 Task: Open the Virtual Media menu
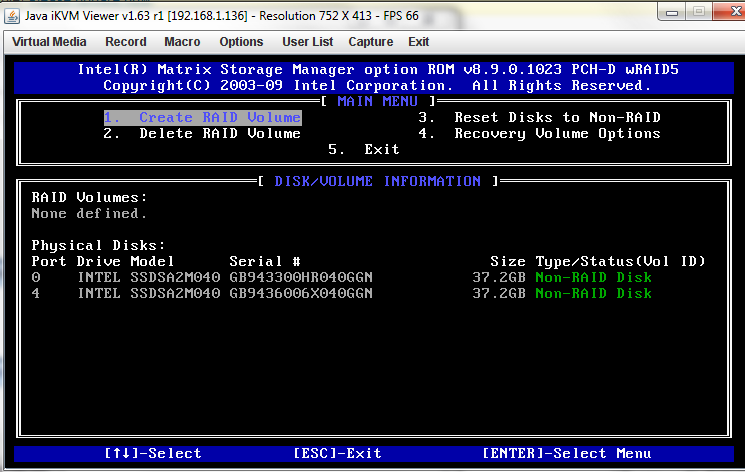[x=49, y=42]
